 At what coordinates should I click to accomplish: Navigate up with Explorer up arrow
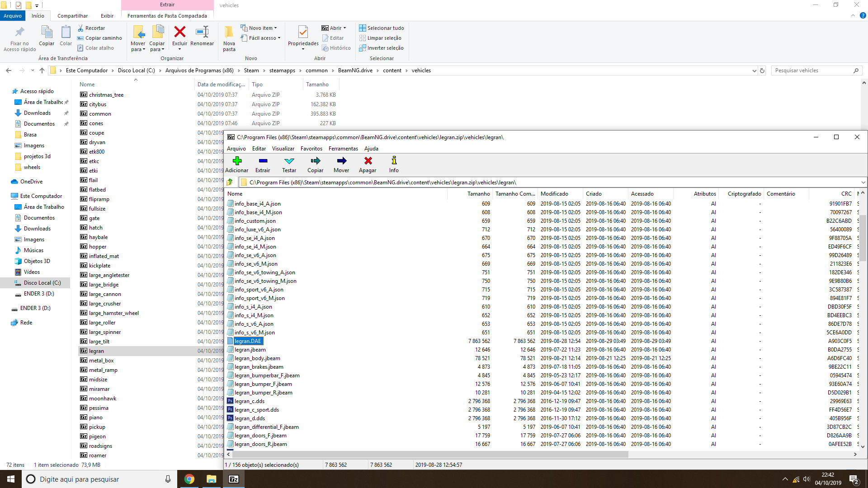[42, 70]
